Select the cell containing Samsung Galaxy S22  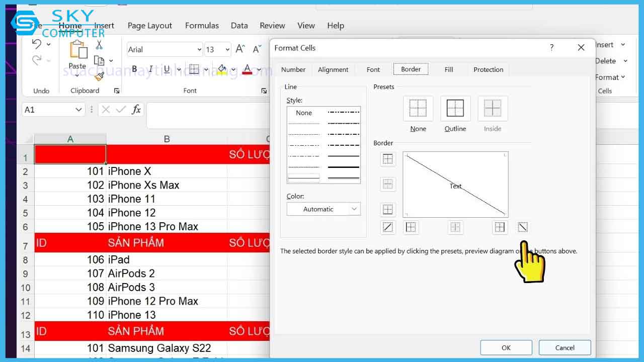click(x=167, y=348)
